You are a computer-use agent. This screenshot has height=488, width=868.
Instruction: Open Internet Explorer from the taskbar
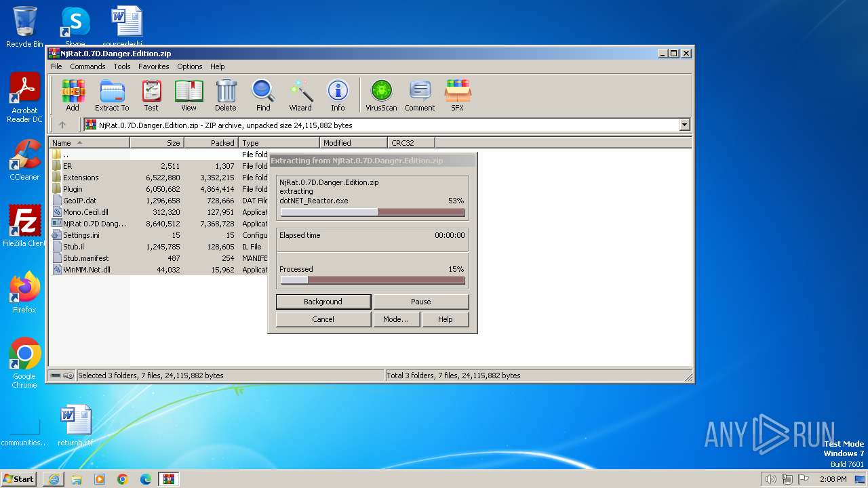coord(54,479)
